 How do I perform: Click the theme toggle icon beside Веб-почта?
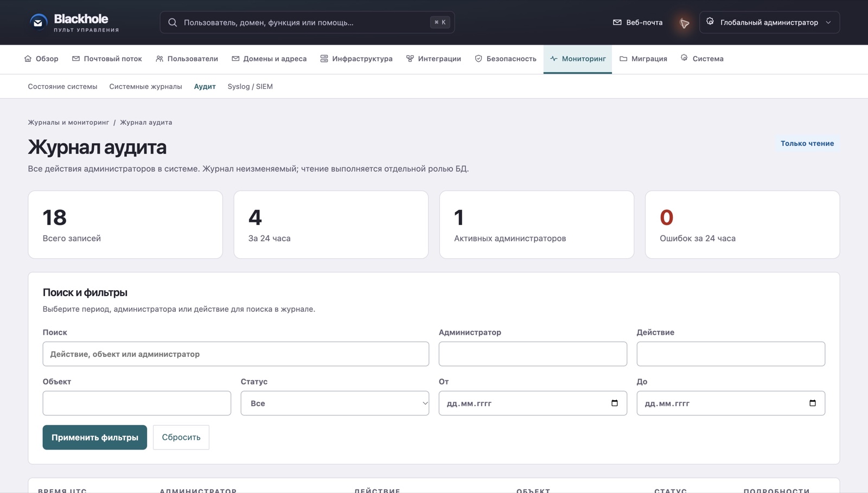685,23
